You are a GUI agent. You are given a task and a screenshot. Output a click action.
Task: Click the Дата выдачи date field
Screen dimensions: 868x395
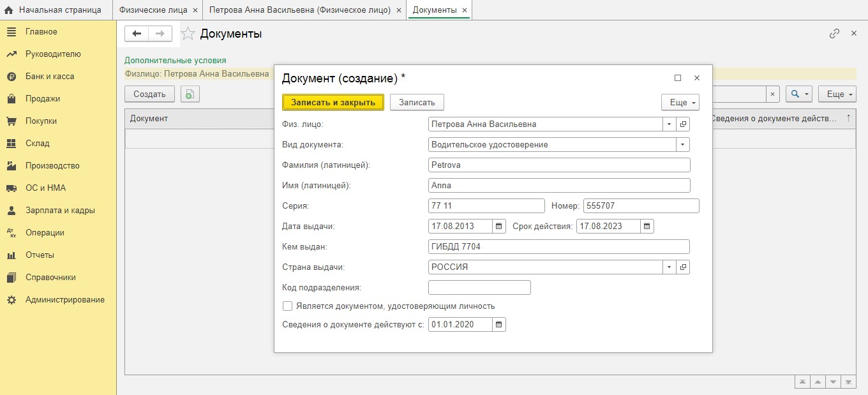461,226
